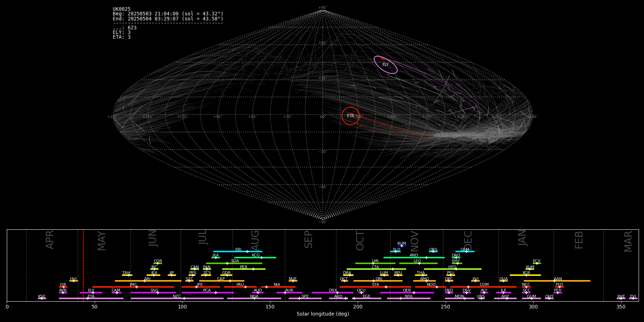Click the ARI shower label in timeline
This screenshot has height=322, width=644.
point(147,279)
